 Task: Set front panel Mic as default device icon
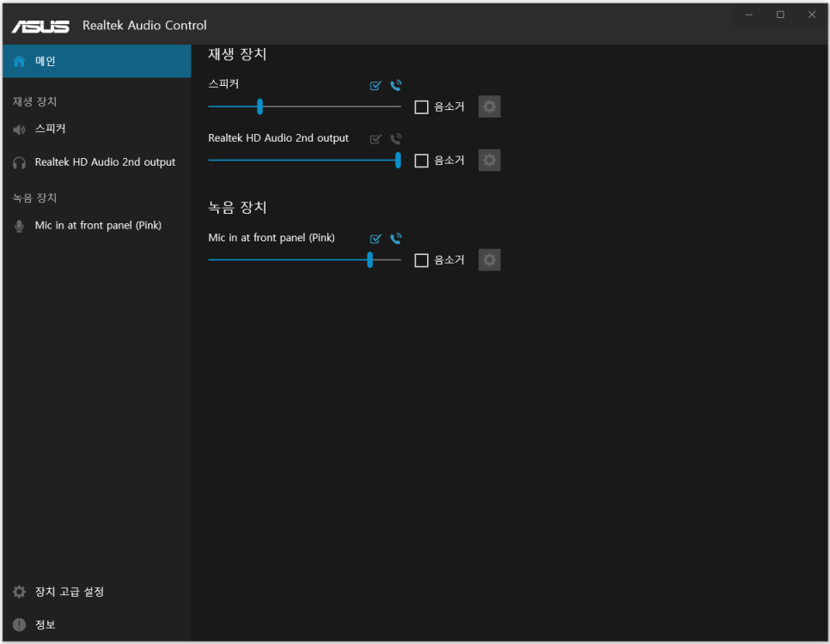click(x=375, y=239)
